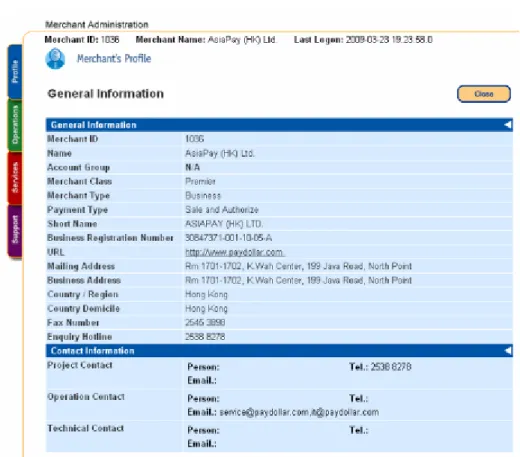Click the Mailing Address value text
The image size is (520, 457).
click(x=298, y=266)
